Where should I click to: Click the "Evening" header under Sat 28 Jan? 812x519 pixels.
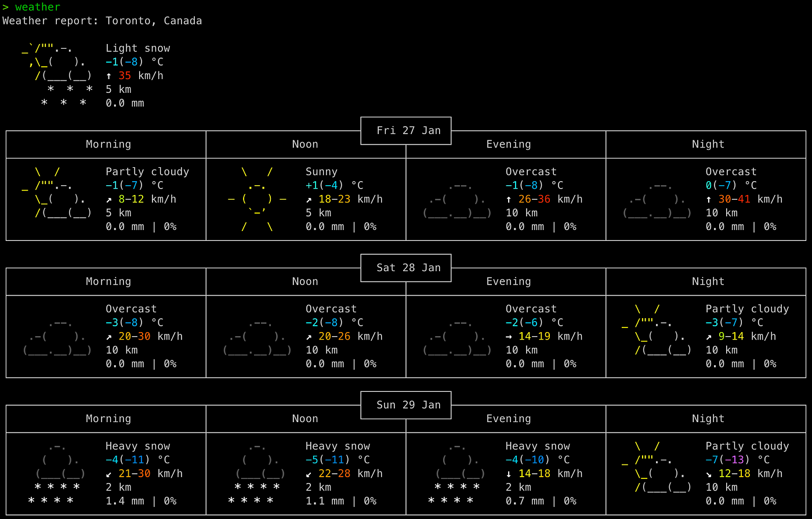509,281
